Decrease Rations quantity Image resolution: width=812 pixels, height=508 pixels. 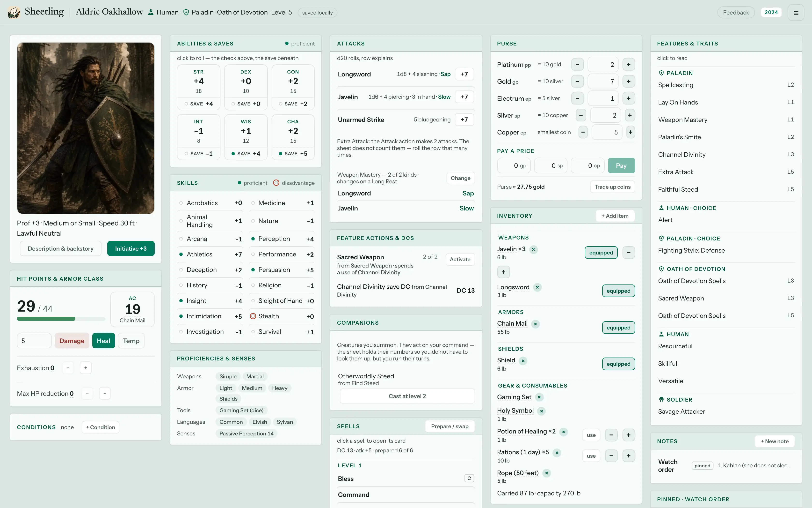click(x=611, y=456)
